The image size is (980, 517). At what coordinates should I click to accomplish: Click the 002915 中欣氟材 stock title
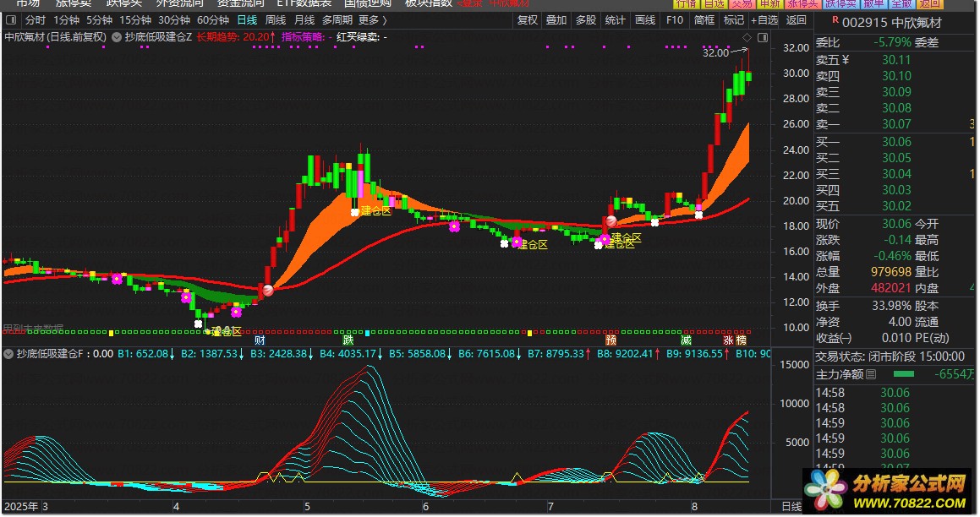coord(892,23)
